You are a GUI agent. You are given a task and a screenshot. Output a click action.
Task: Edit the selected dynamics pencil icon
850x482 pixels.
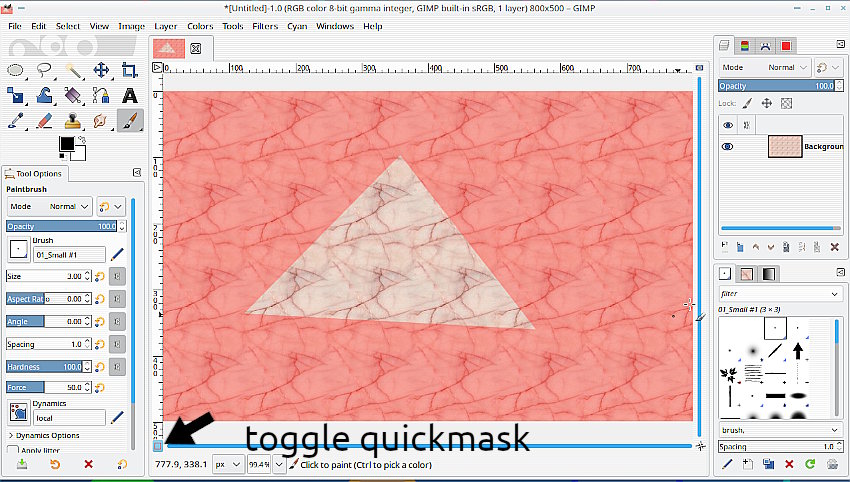point(117,417)
